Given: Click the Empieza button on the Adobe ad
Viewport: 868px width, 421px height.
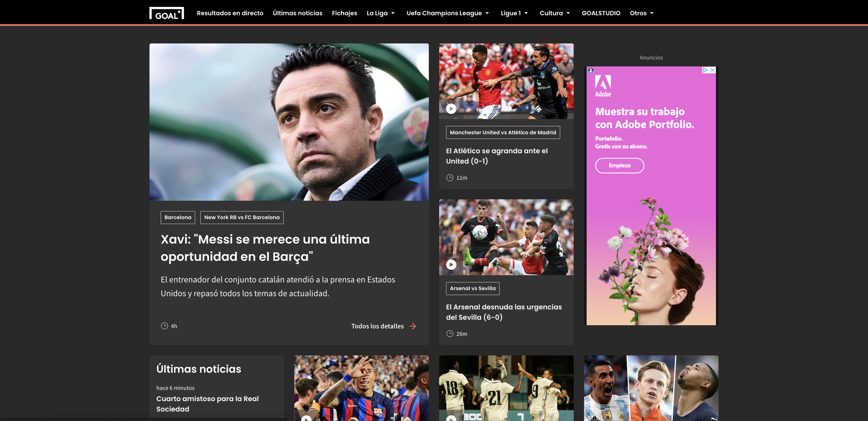Looking at the screenshot, I should click(619, 166).
